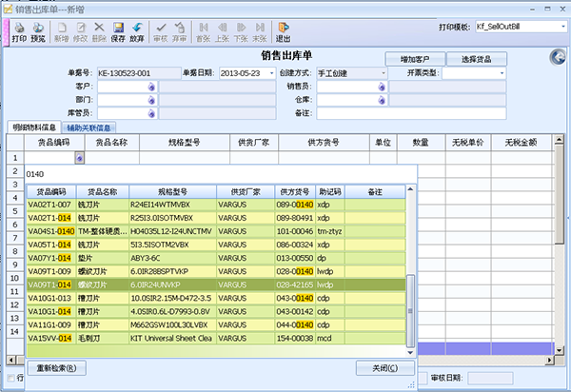Click the 客户 customer lookup icon
The width and height of the screenshot is (571, 392).
pos(151,87)
